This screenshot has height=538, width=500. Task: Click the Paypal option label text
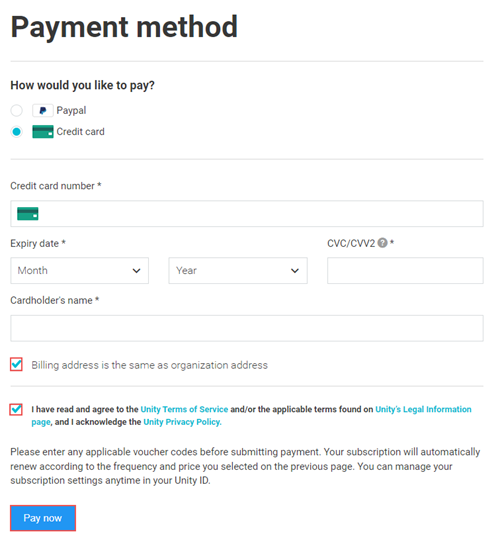coord(71,110)
